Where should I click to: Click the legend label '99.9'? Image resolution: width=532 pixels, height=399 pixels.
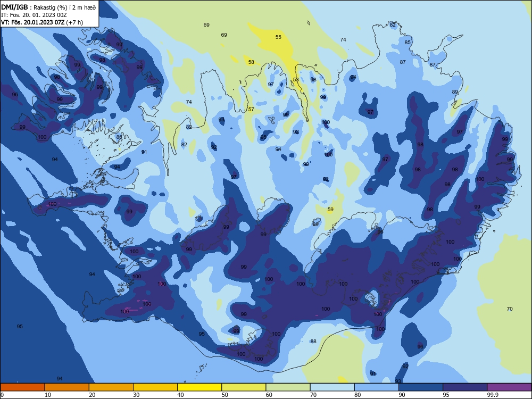pos(492,395)
